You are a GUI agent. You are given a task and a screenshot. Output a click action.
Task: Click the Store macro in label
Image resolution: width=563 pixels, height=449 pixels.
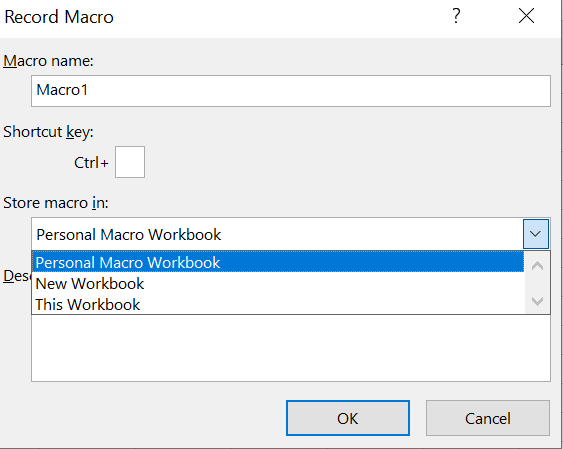tap(56, 203)
